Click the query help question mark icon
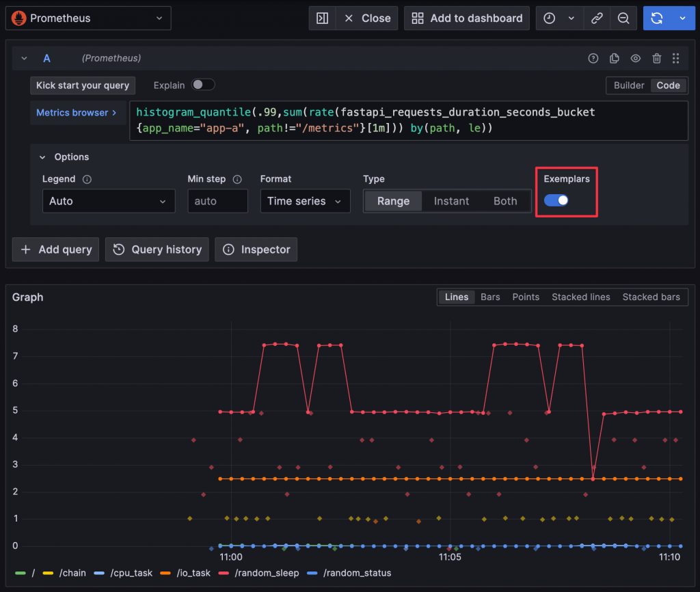This screenshot has height=592, width=700. tap(593, 59)
